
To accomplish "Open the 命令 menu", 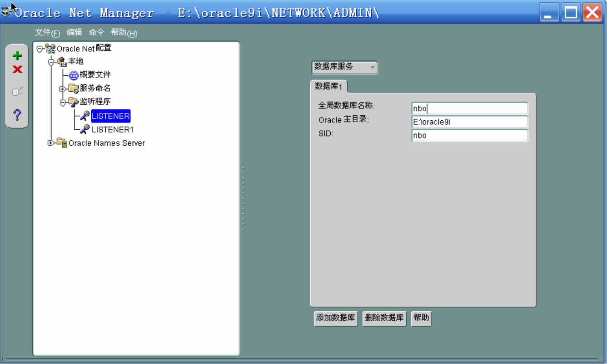I will click(97, 32).
